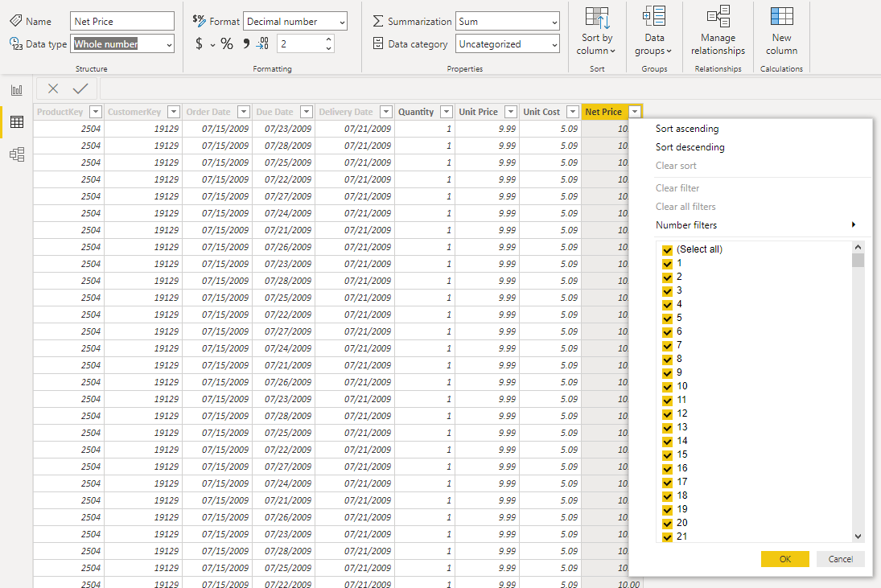
Task: Apply percentage format icon
Action: point(226,43)
